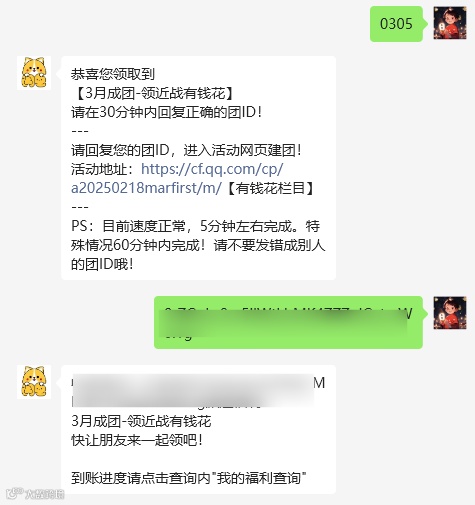Click the 请在30分钟内回复正确的团ID line
Screen dimensions: 475x505
(166, 112)
